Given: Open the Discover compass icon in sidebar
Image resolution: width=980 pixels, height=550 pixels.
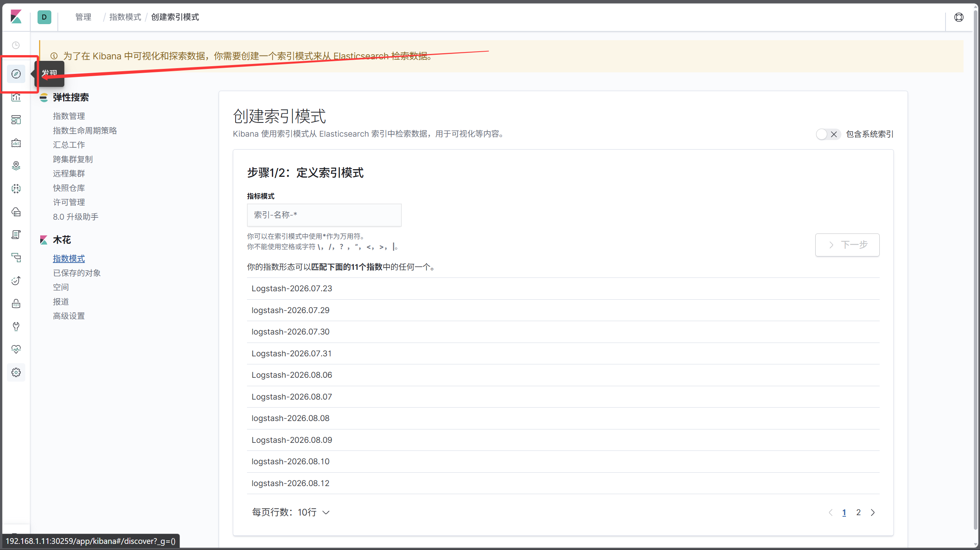Looking at the screenshot, I should [x=16, y=74].
